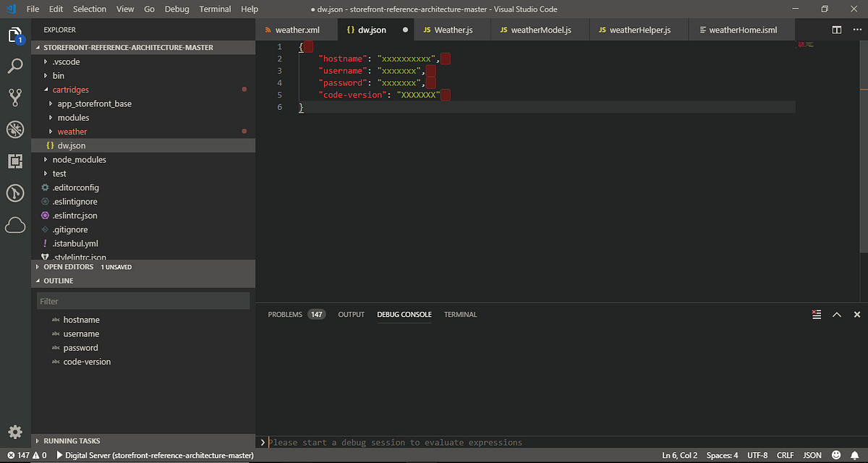The width and height of the screenshot is (868, 463).
Task: Switch to the weather.xml tab
Action: point(297,30)
